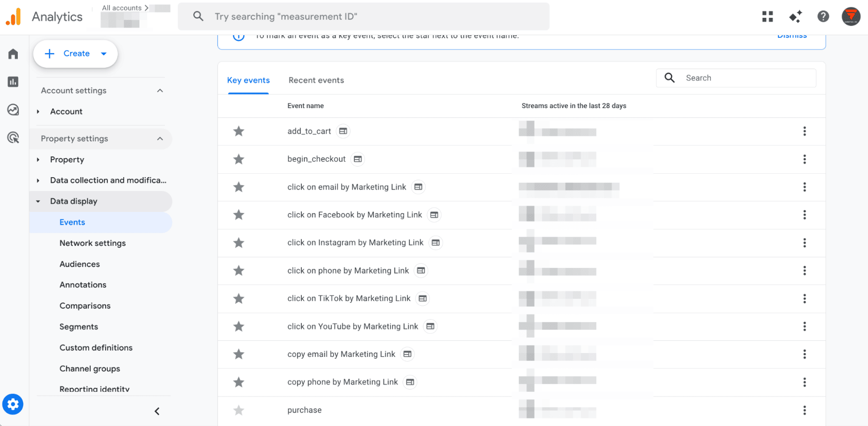The width and height of the screenshot is (868, 426).
Task: Open the Admin gear icon at bottom left
Action: tap(13, 404)
